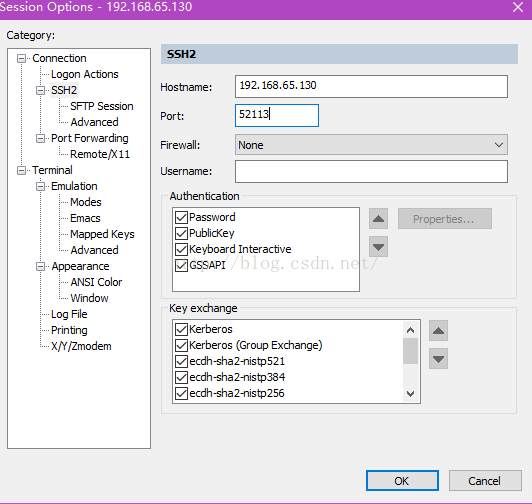The height and width of the screenshot is (504, 532).
Task: Select the Terminal category label
Action: point(52,170)
